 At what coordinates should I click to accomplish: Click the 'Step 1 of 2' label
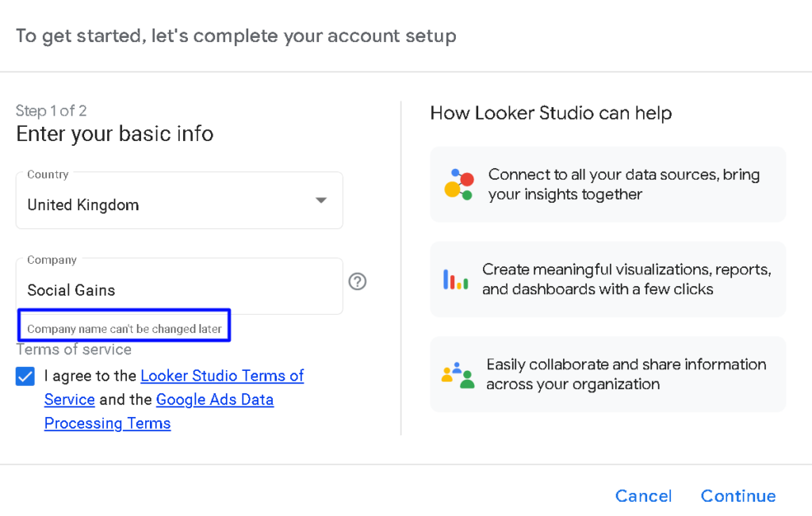(x=51, y=111)
